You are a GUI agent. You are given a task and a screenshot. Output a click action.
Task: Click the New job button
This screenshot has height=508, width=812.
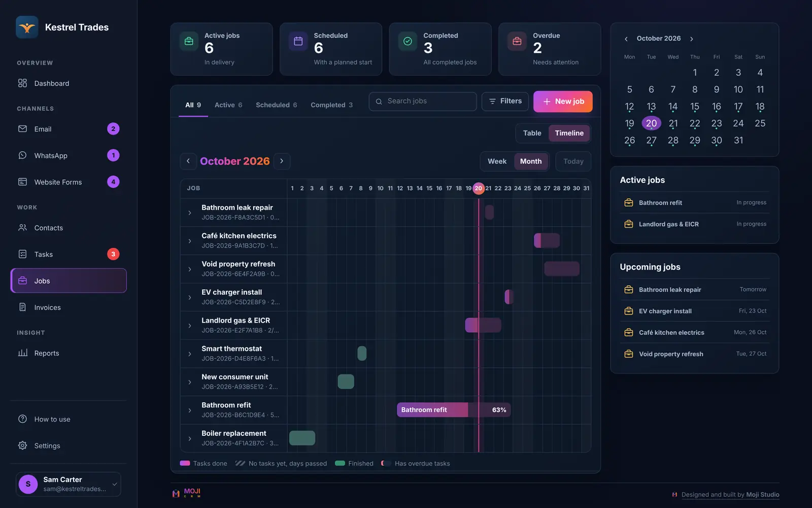pyautogui.click(x=563, y=102)
